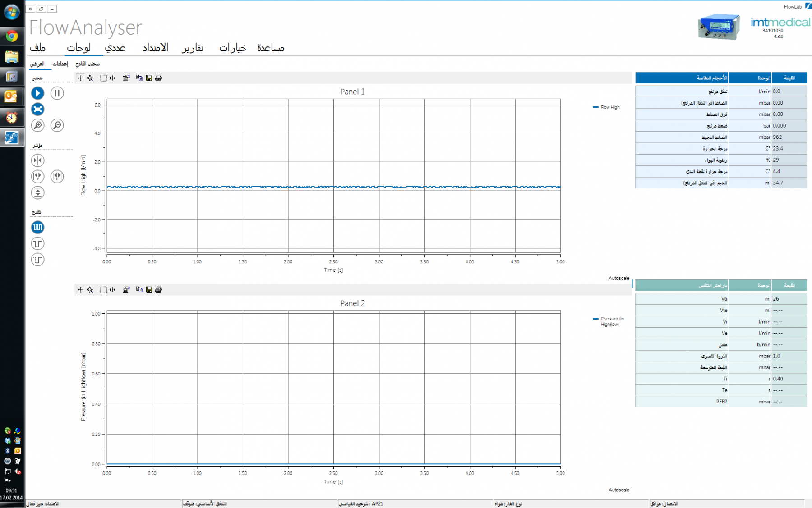Image resolution: width=812 pixels, height=508 pixels.
Task: Zoom in with the sidebar magnifier icon
Action: 37,126
